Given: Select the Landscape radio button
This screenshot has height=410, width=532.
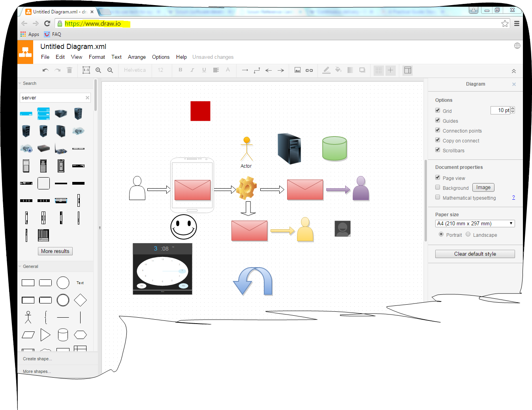Looking at the screenshot, I should [x=468, y=234].
